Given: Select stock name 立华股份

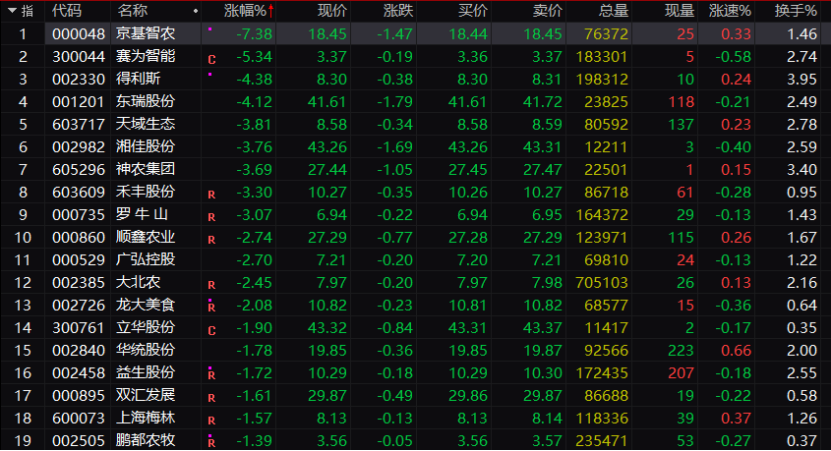Looking at the screenshot, I should click(145, 327).
